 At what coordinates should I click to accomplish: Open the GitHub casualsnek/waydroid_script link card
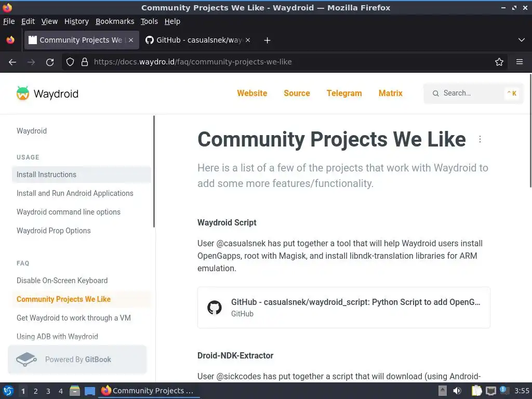point(344,308)
